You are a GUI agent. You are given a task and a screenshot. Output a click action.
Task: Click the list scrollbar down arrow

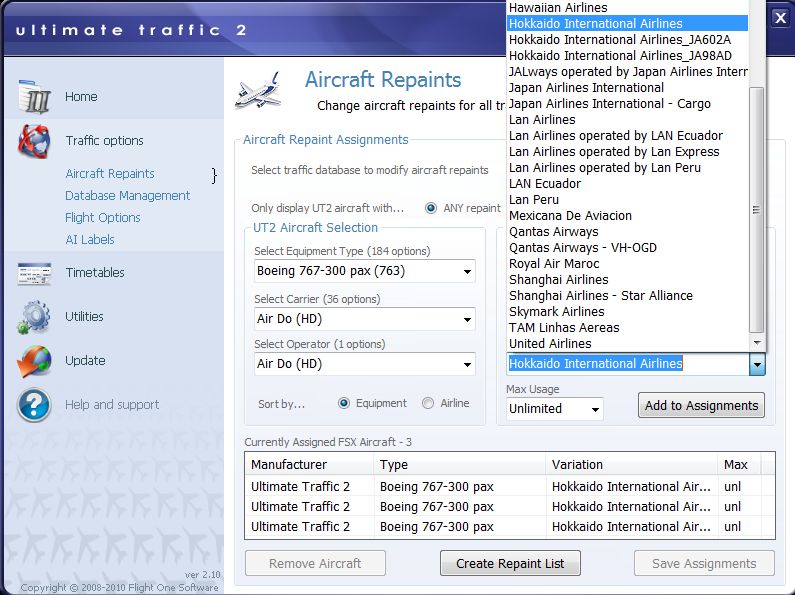756,343
